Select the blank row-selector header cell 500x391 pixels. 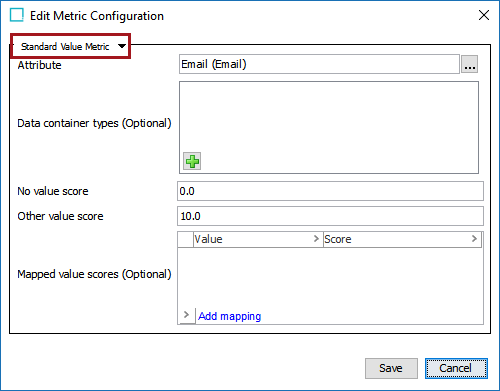coord(186,239)
